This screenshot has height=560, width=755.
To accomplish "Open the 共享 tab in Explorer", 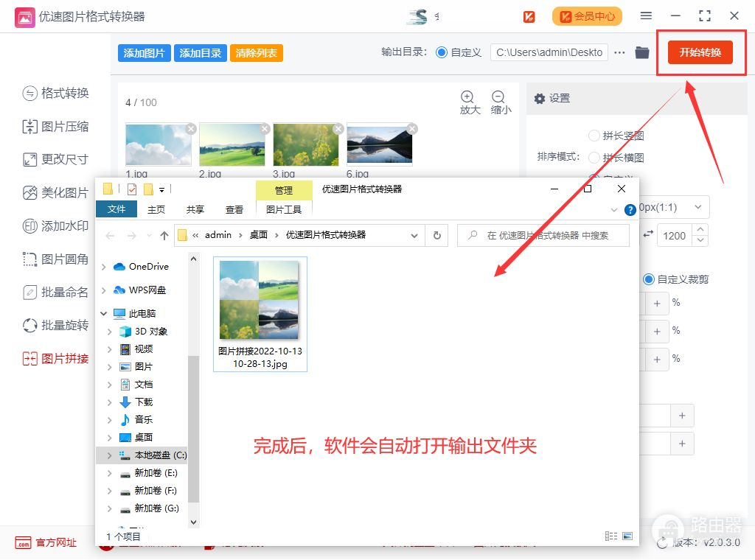I will (195, 210).
